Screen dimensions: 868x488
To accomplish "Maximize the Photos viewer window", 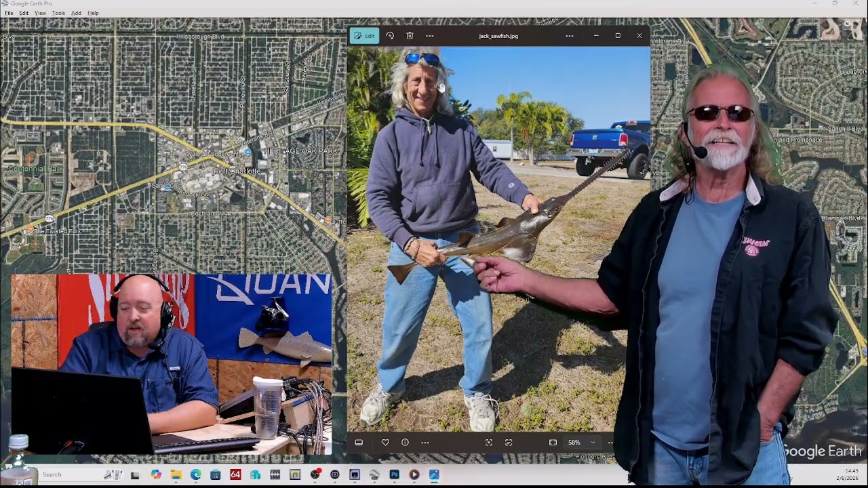I will [618, 36].
